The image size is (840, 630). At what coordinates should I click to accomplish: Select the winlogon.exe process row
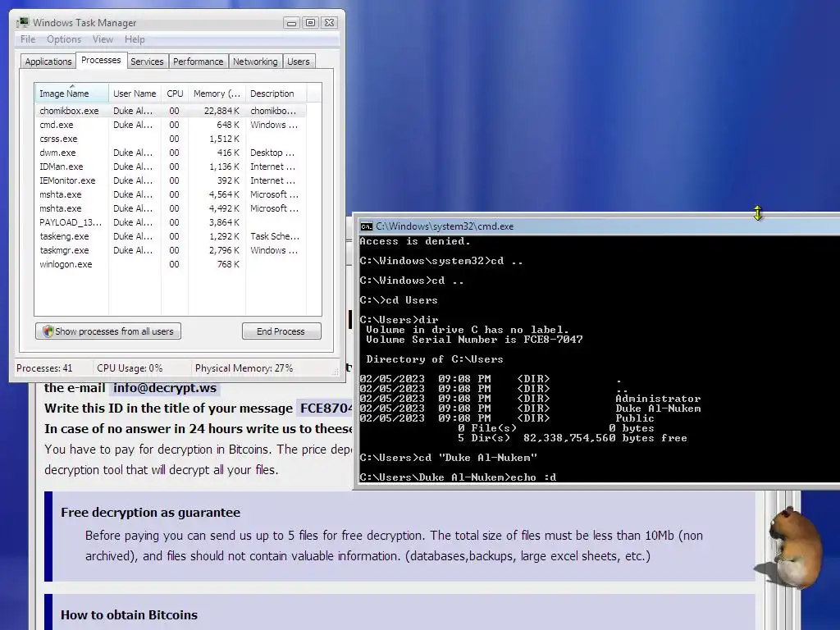point(171,264)
